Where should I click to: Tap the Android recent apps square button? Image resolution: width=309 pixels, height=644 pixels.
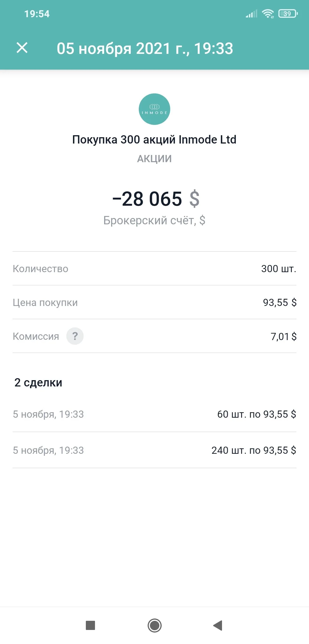point(90,625)
